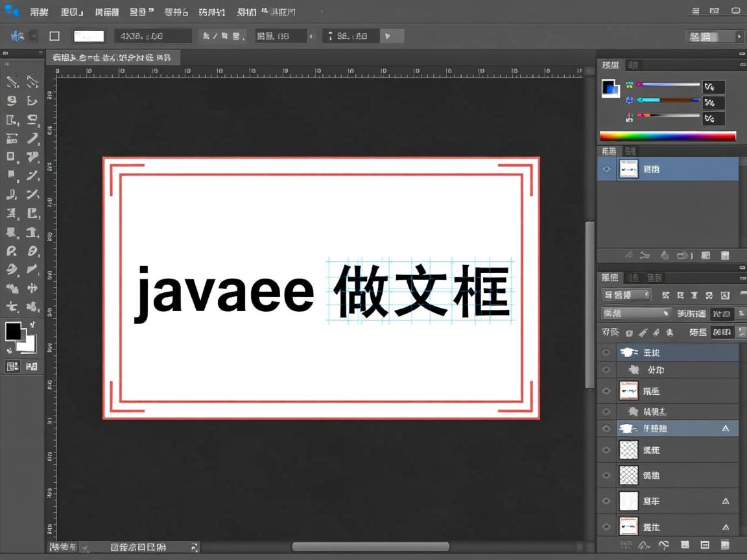Switch to the Channels tab beside Layers
Screen dimensions: 747x560
pos(632,277)
